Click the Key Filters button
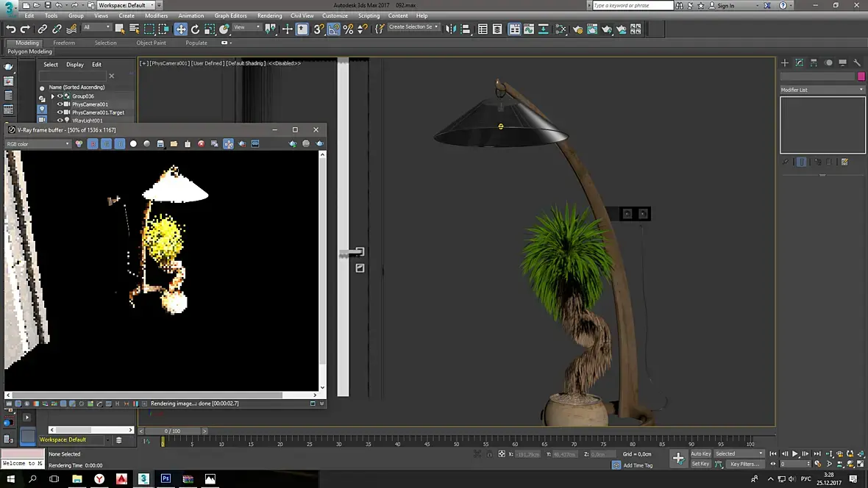The height and width of the screenshot is (488, 868). pos(744,464)
